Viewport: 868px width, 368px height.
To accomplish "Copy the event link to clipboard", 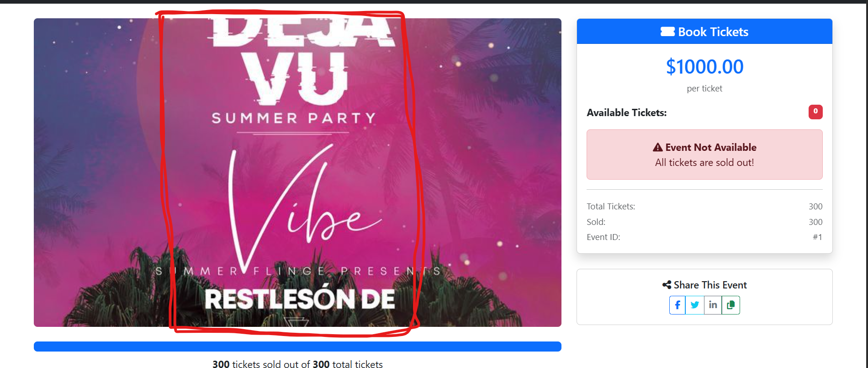I will click(x=731, y=305).
